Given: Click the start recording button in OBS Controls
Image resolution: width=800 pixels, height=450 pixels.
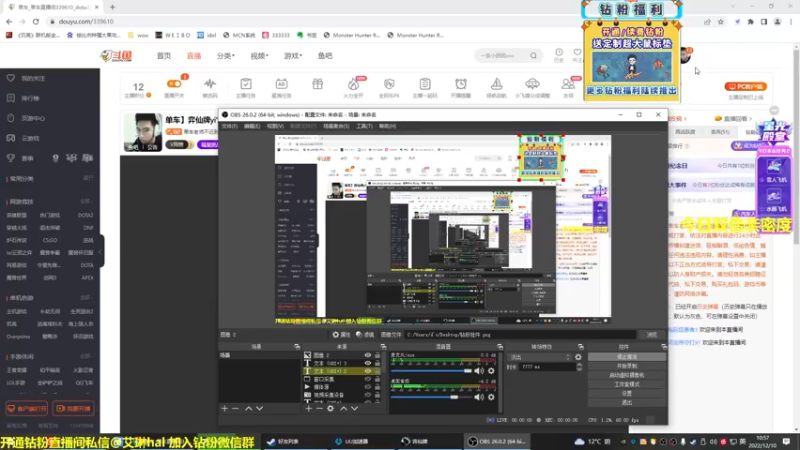Looking at the screenshot, I should [x=627, y=366].
